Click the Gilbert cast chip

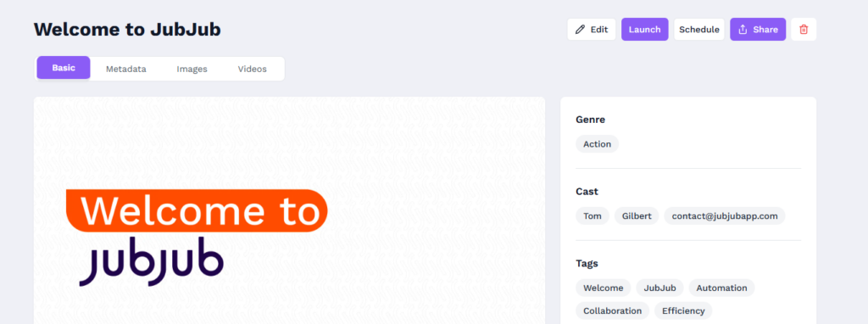coord(637,216)
